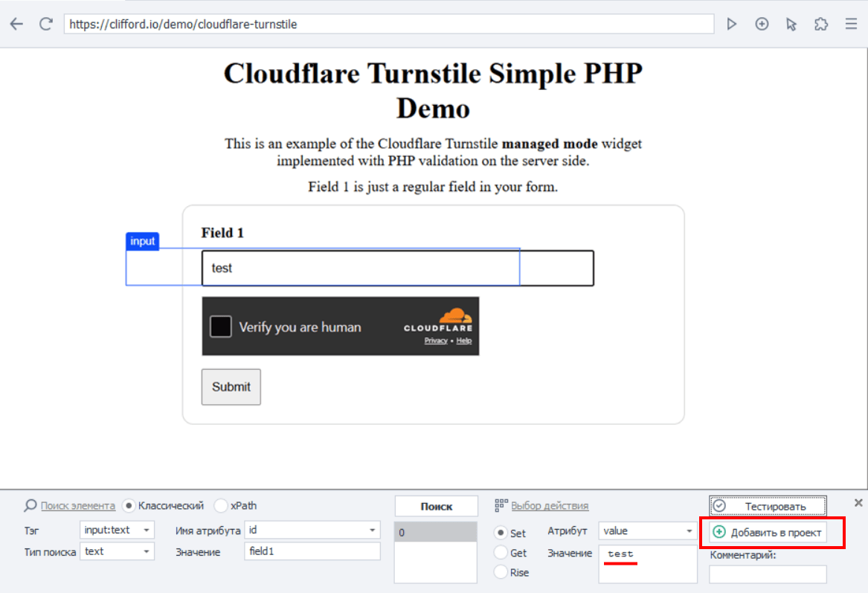
Task: Click the Cloudflare Turnstile Simple PHP Demo heading
Action: coord(433,90)
